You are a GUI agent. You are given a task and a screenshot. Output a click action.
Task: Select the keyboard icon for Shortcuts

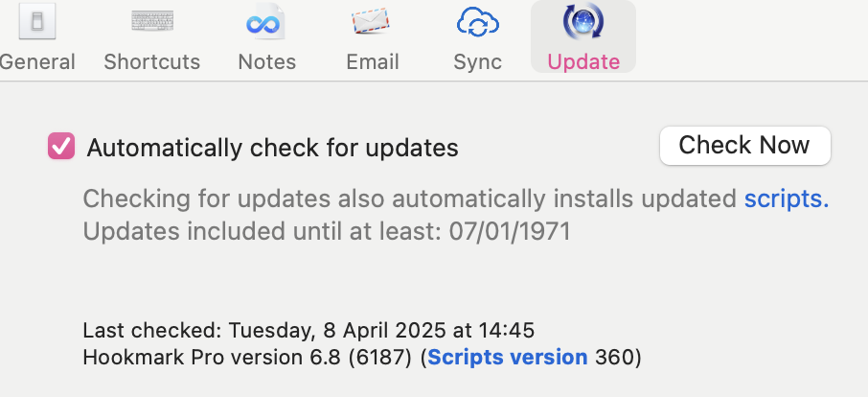152,21
